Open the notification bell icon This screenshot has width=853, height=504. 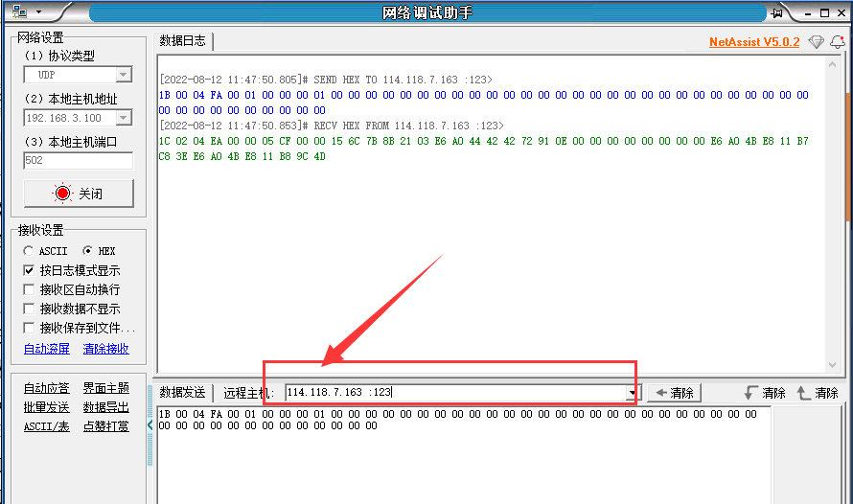[837, 42]
